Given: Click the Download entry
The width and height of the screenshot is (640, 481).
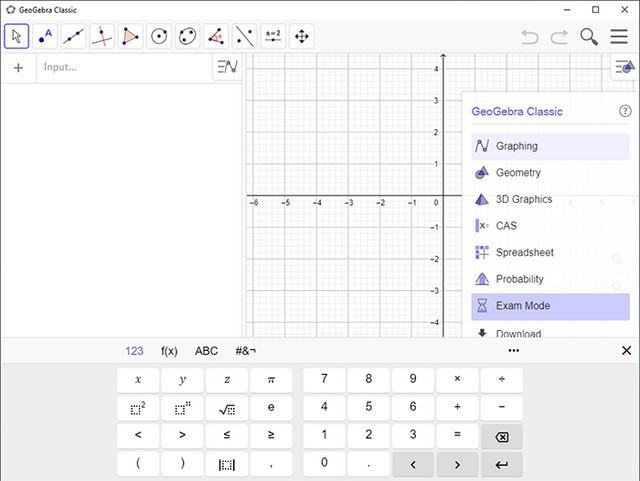Looking at the screenshot, I should tap(550, 332).
